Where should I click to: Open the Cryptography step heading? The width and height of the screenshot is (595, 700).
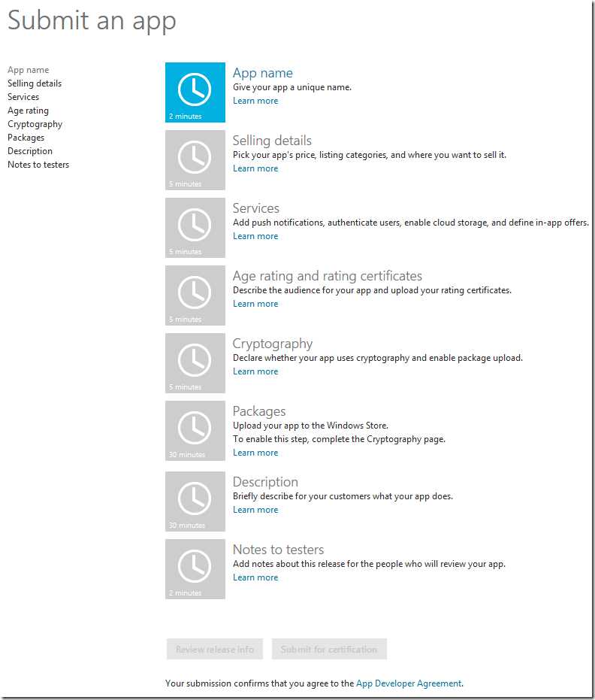pyautogui.click(x=273, y=344)
